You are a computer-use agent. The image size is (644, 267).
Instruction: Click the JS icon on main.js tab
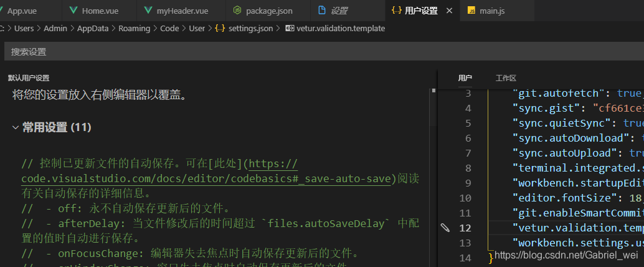tap(472, 11)
